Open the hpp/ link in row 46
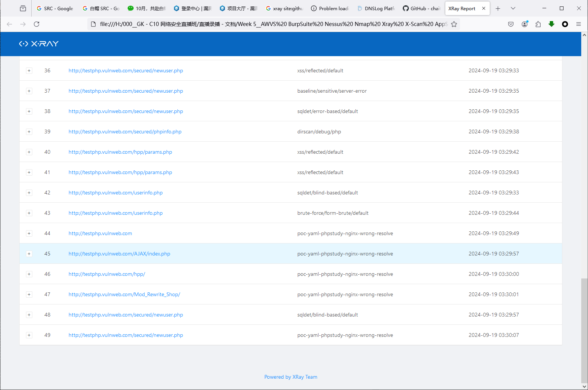The image size is (588, 390). [x=107, y=274]
